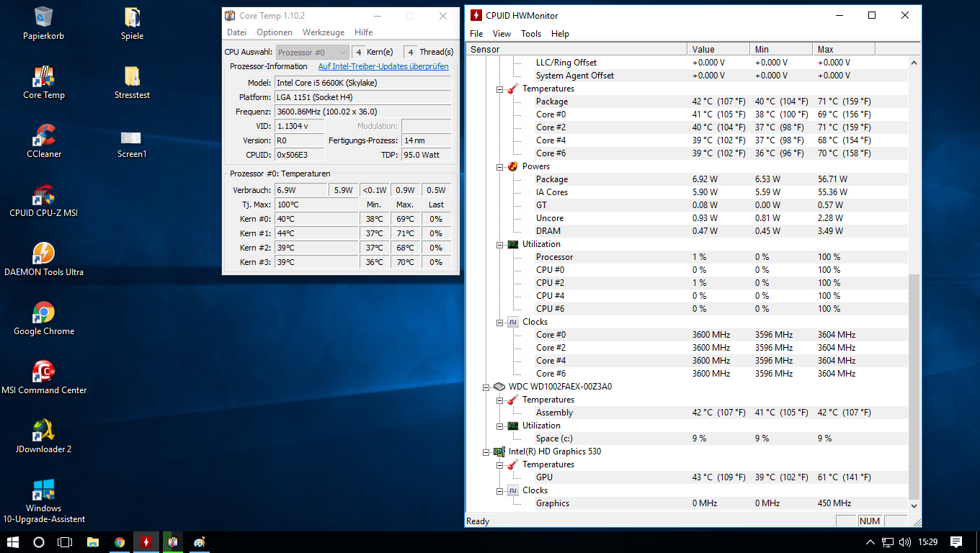Viewport: 980px width, 553px height.
Task: Open the Werkzeuge menu in Core Temp
Action: pos(324,32)
